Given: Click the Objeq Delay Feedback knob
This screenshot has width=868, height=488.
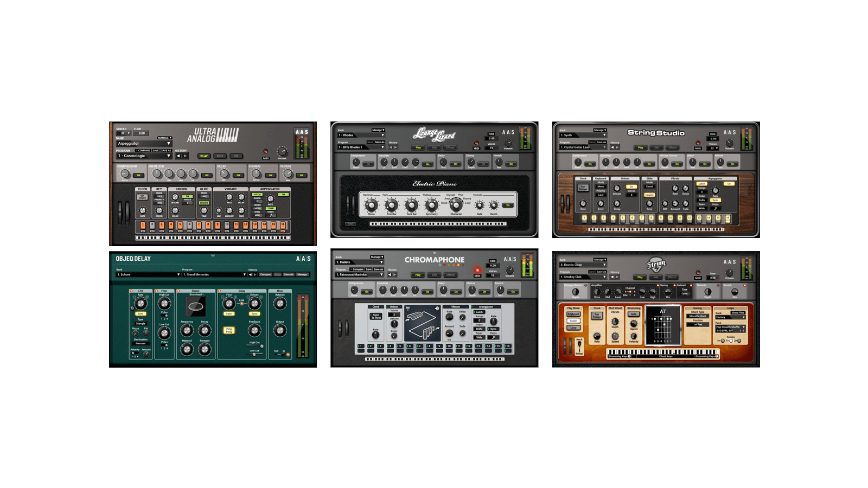Looking at the screenshot, I should (x=254, y=330).
